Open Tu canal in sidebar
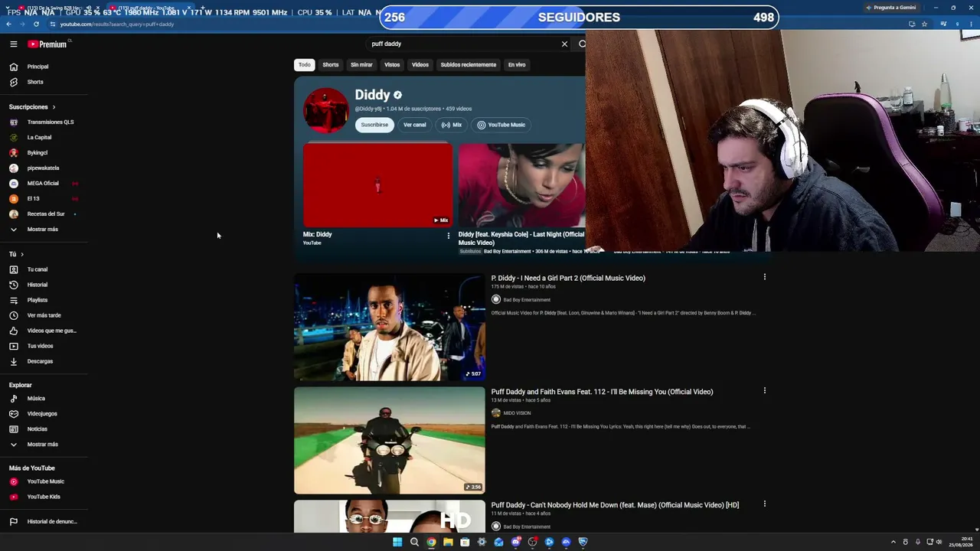980x551 pixels. tap(37, 269)
